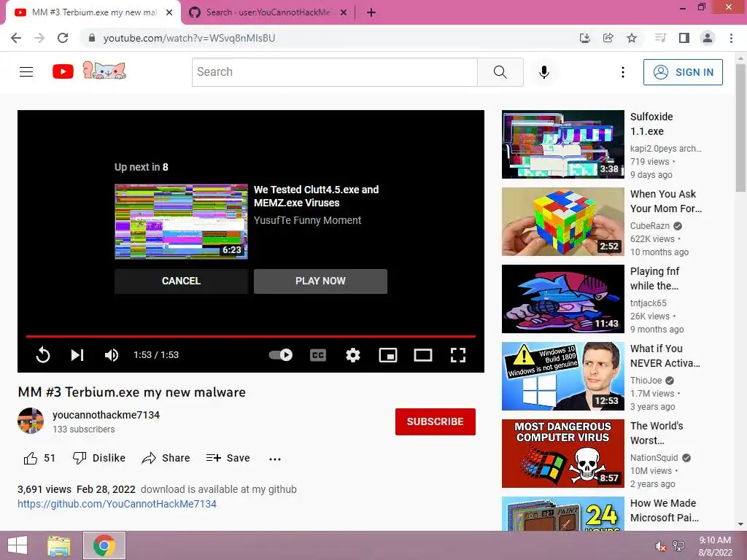Go forward in browser history
Viewport: 747px width, 560px height.
click(x=39, y=38)
